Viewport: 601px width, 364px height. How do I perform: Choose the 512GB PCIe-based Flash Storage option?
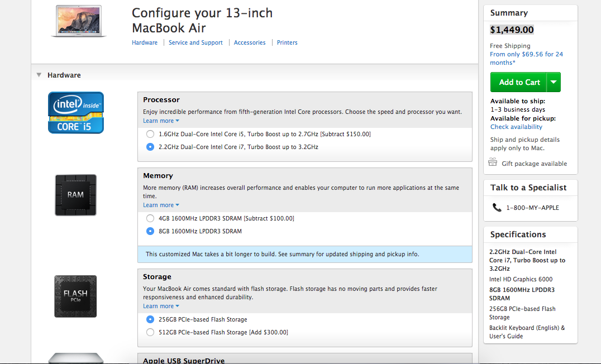coord(150,332)
